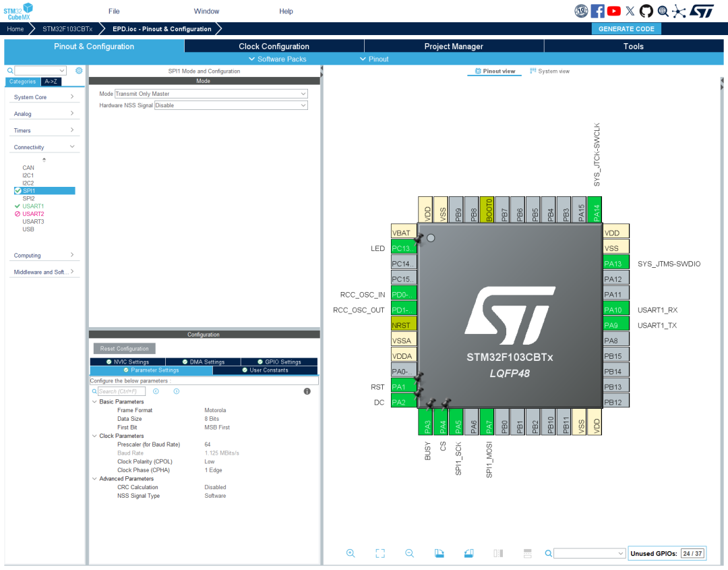
Task: Open the X (Twitter) icon
Action: tap(630, 11)
